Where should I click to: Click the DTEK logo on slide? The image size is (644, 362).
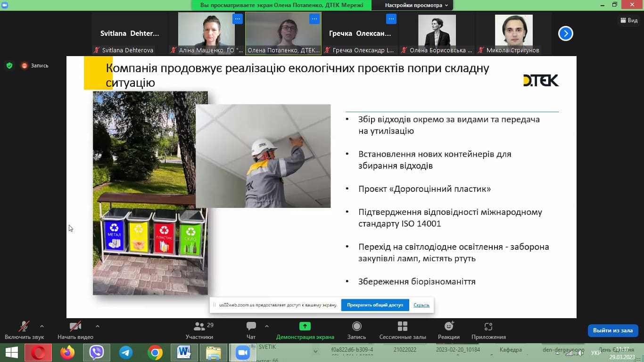point(541,81)
